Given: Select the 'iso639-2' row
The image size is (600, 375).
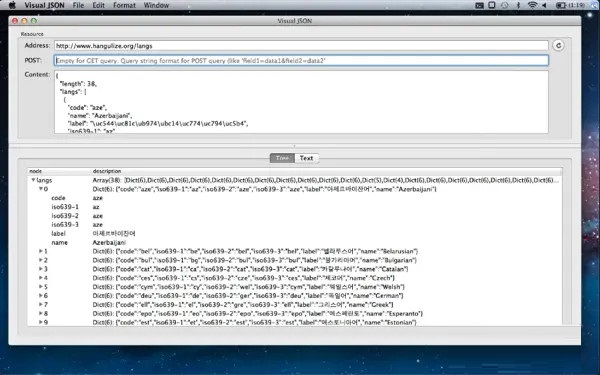Looking at the screenshot, I should point(294,216).
